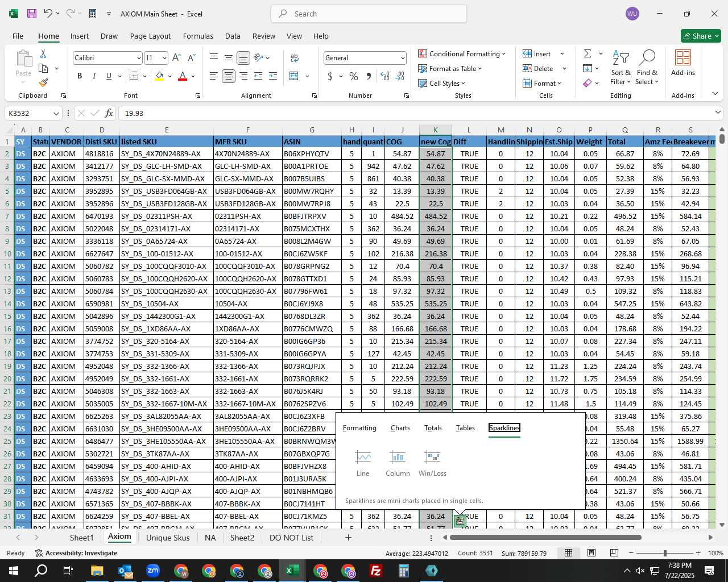Toggle Italic formatting

(x=94, y=76)
